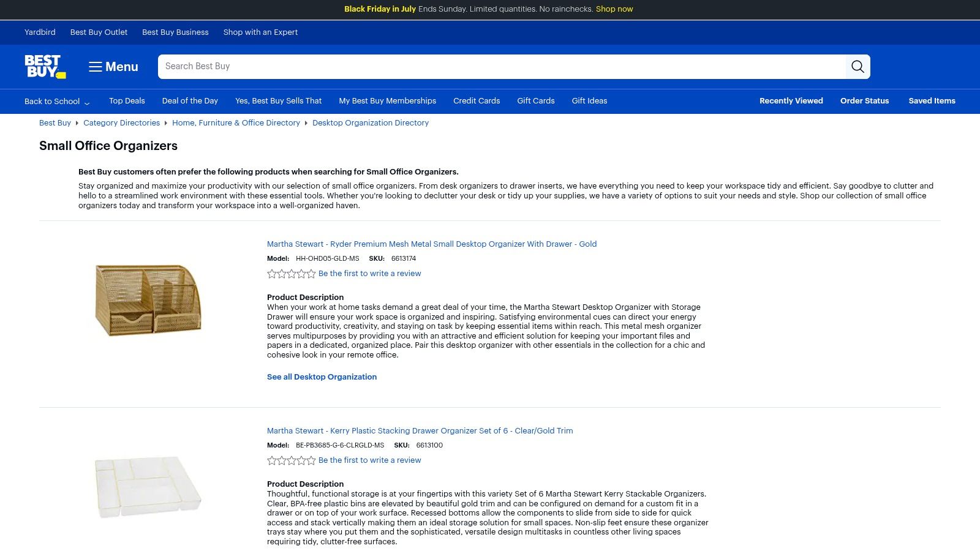
Task: Click the Best Buy logo
Action: (45, 67)
